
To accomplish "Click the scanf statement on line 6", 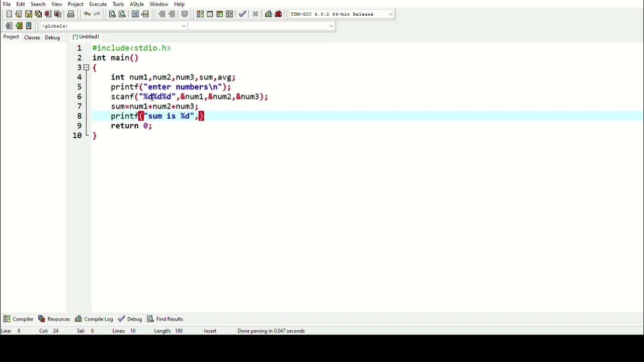I will [x=189, y=97].
